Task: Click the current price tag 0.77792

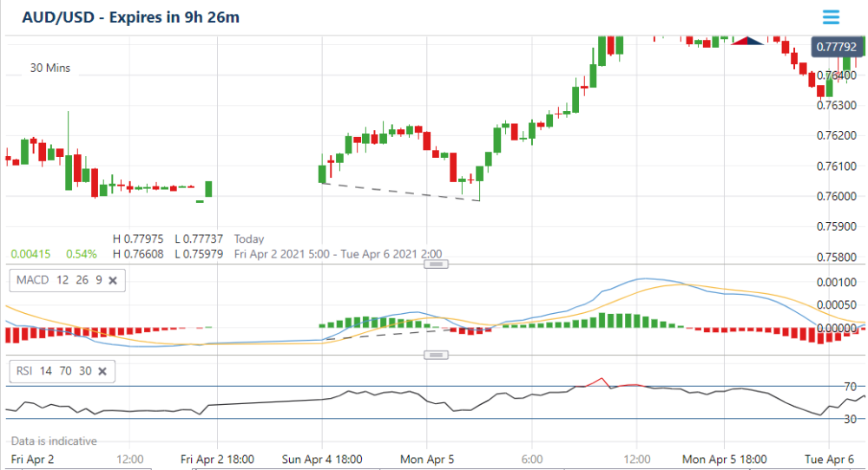Action: pyautogui.click(x=837, y=47)
